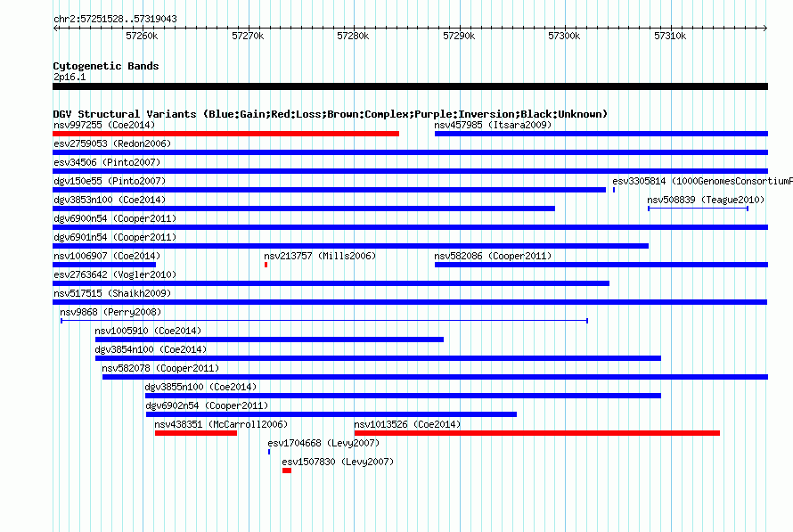
Task: Click the dgv6900n54 (Cooper2011) label
Action: click(115, 218)
